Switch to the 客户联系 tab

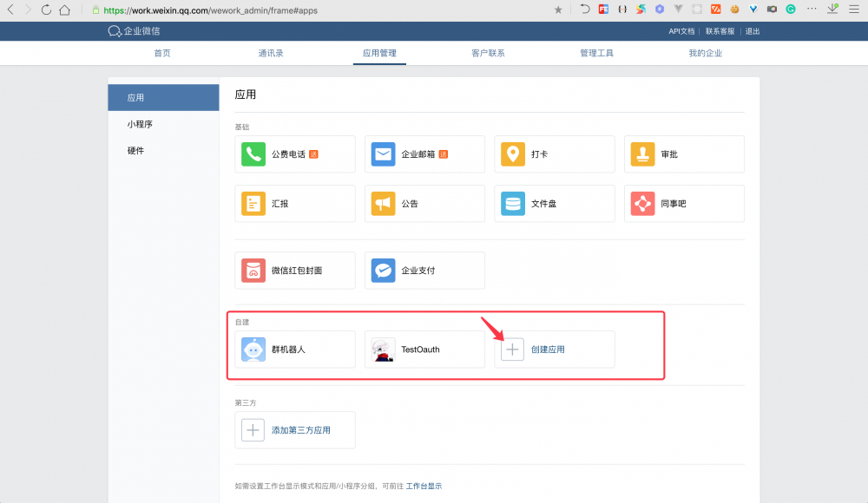(x=488, y=52)
